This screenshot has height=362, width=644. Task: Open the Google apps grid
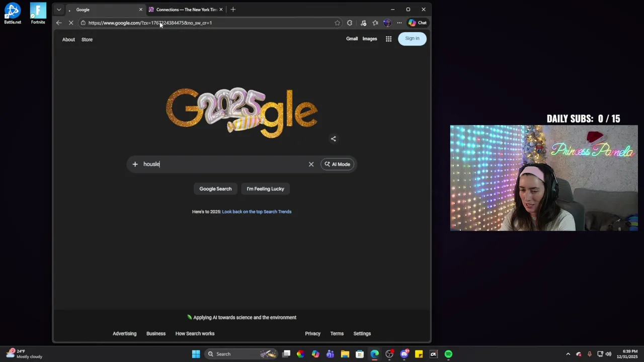(388, 39)
